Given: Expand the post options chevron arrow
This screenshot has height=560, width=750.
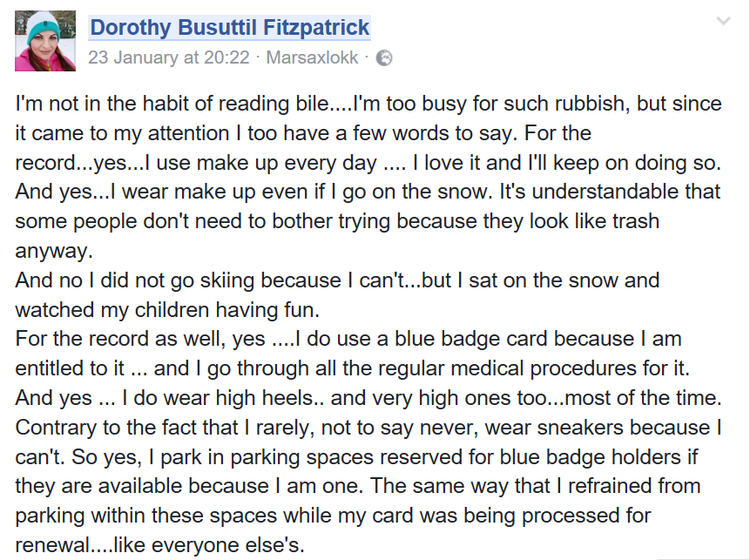Looking at the screenshot, I should [x=723, y=21].
